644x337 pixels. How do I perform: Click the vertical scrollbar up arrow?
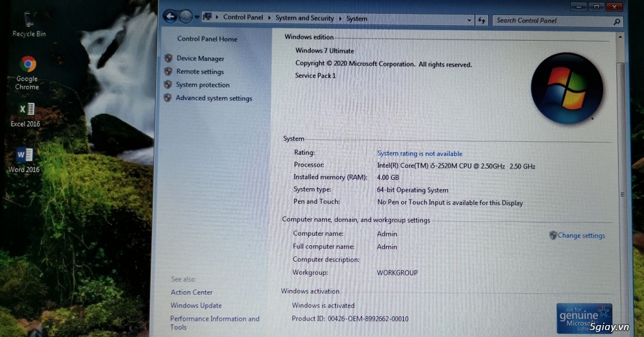pyautogui.click(x=620, y=37)
